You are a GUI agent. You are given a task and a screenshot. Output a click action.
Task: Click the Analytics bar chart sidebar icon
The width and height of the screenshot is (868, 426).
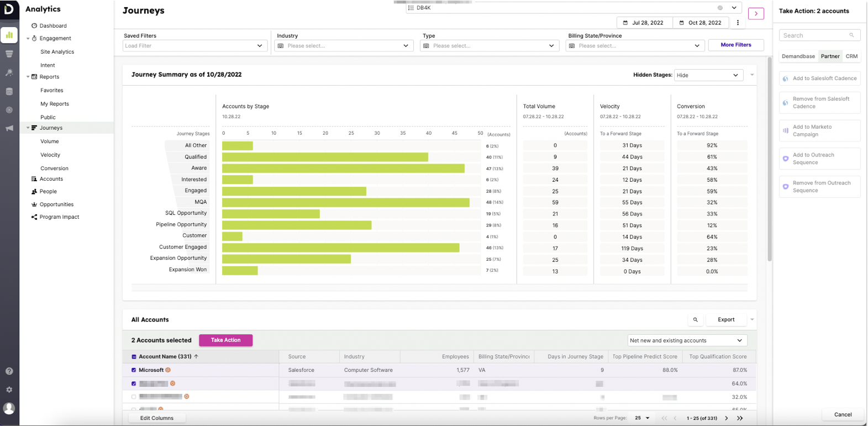coord(9,35)
